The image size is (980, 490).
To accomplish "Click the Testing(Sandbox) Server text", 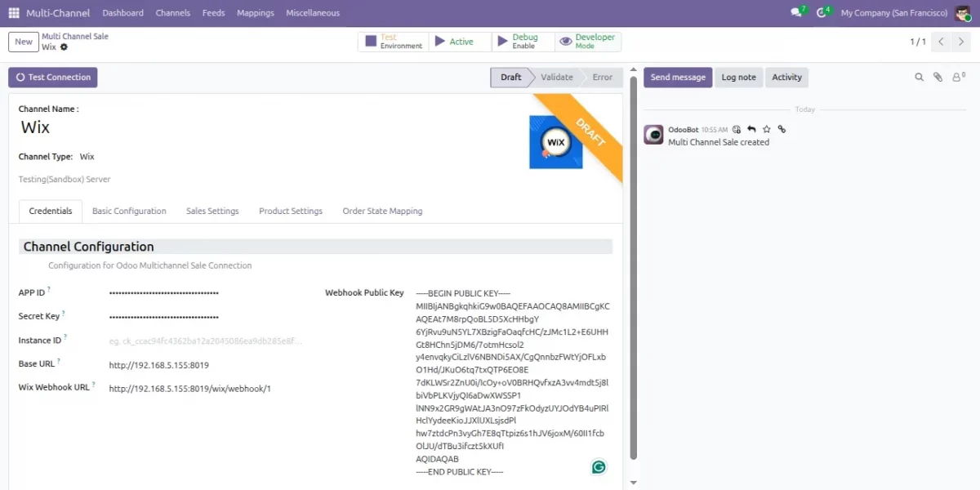I will tap(65, 180).
